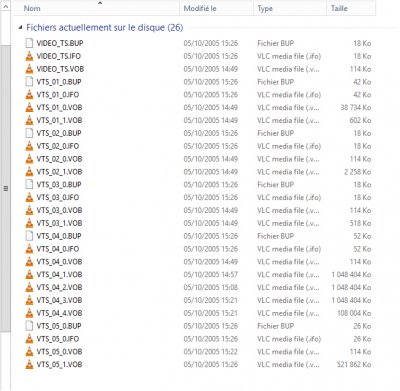Select file name VTS_05_0.BUP
The width and height of the screenshot is (400, 391).
pyautogui.click(x=59, y=326)
